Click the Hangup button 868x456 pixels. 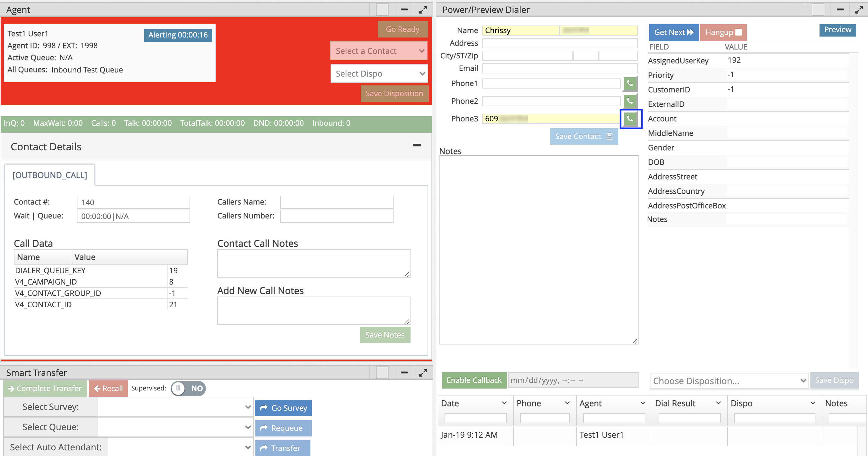(723, 32)
